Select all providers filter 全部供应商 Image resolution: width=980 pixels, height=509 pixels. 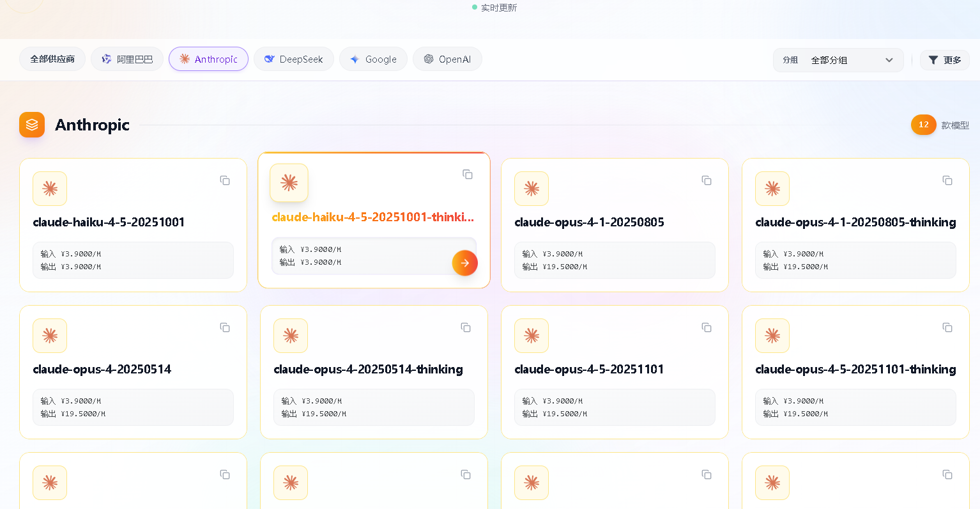click(x=52, y=59)
